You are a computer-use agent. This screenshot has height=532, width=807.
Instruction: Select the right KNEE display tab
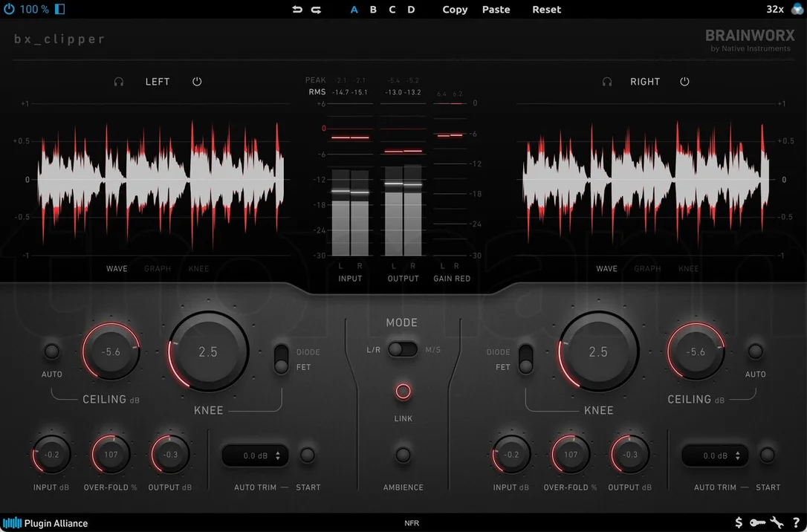[689, 268]
